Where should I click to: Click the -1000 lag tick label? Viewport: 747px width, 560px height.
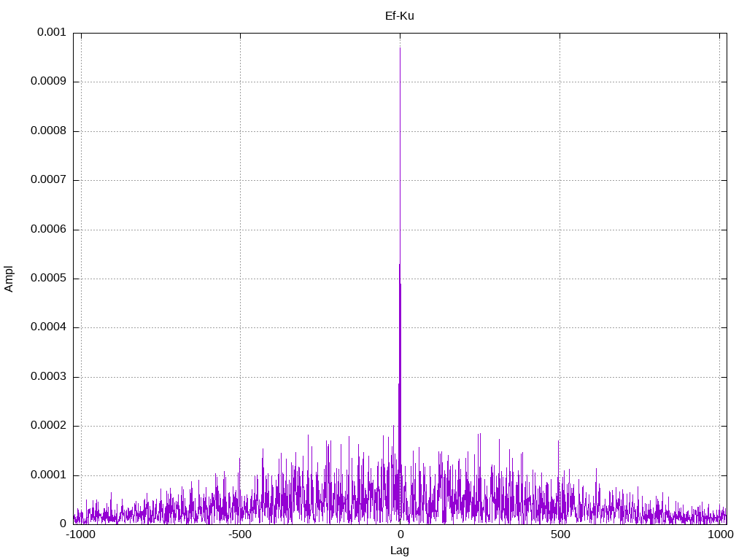[80, 535]
